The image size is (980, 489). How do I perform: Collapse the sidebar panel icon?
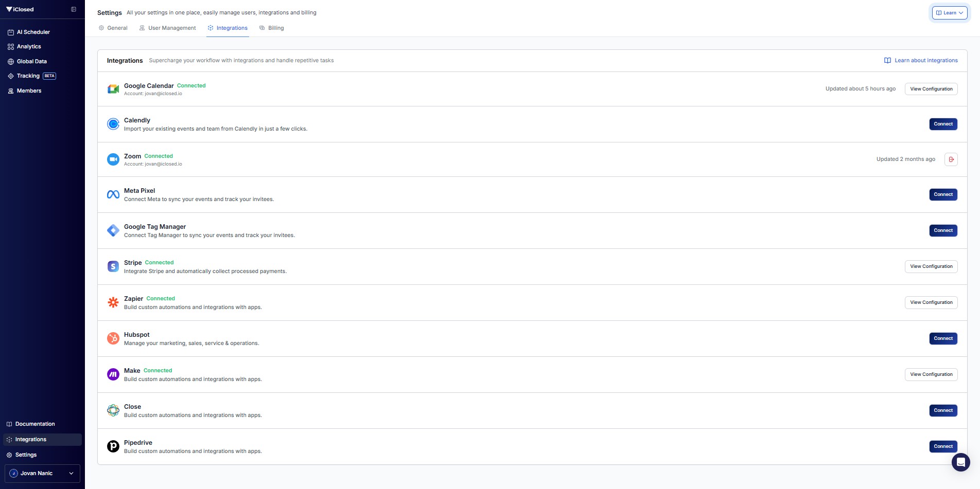tap(74, 9)
